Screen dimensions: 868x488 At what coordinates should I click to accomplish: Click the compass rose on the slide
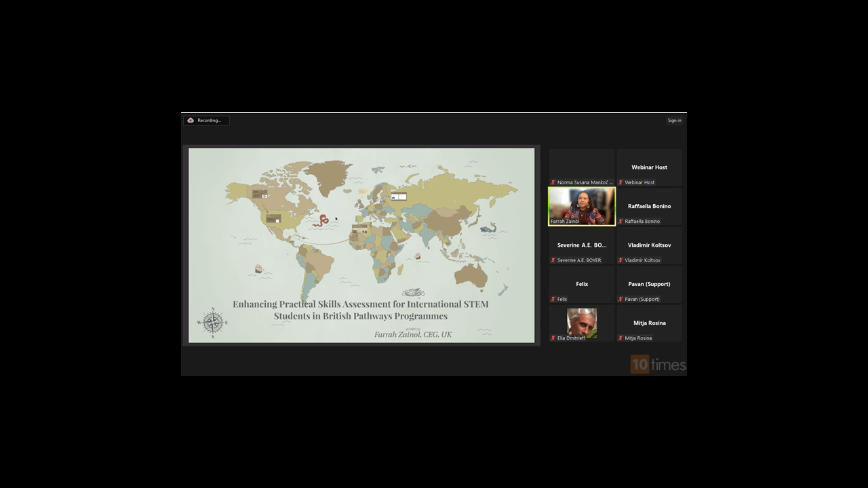[x=213, y=323]
